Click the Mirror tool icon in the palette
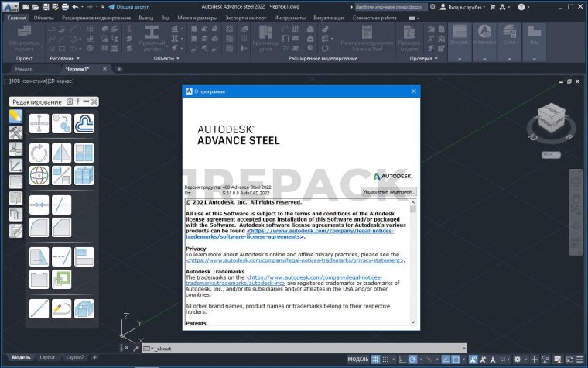 61,153
